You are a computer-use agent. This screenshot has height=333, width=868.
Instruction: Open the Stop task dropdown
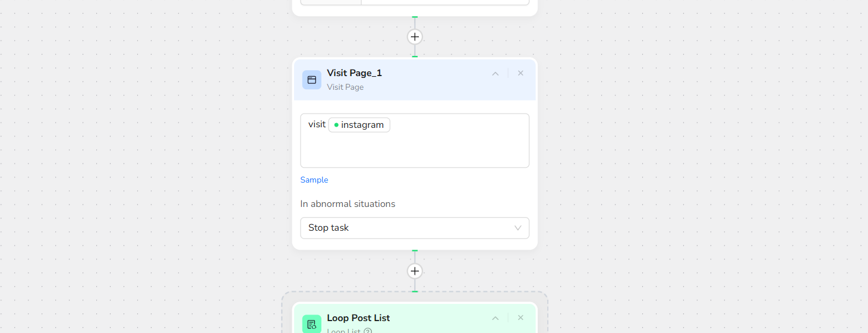(414, 228)
